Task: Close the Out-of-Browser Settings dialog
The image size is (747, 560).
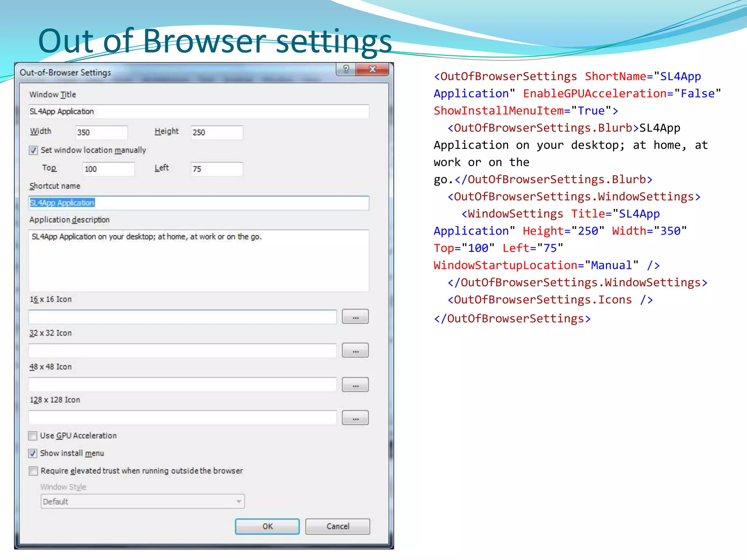Action: click(x=372, y=69)
